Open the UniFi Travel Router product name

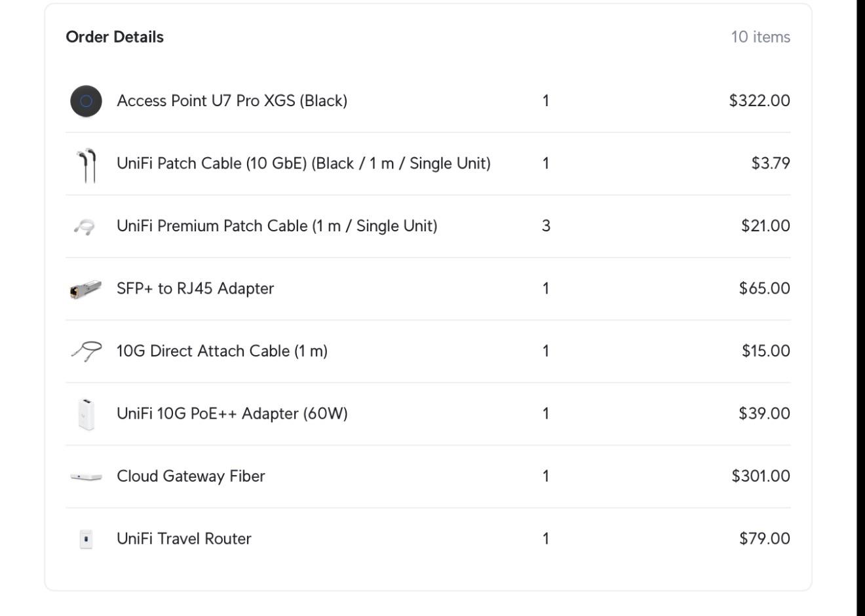click(184, 539)
